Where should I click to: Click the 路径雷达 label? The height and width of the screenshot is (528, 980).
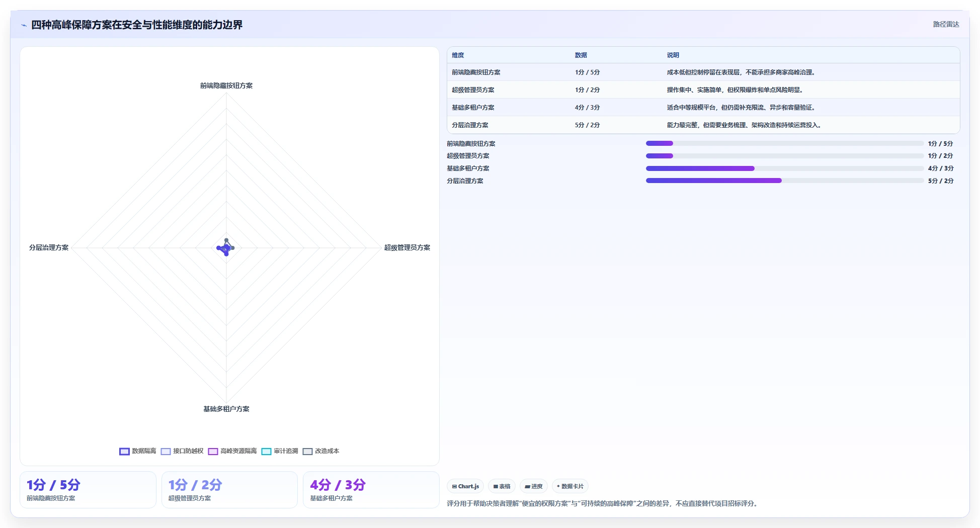[946, 24]
